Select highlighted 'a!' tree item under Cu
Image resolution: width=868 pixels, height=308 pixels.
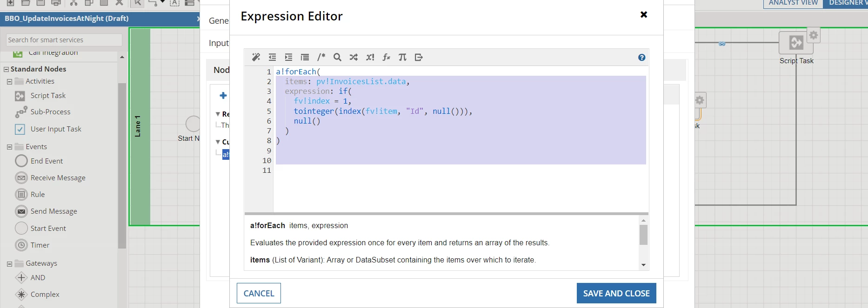[226, 155]
